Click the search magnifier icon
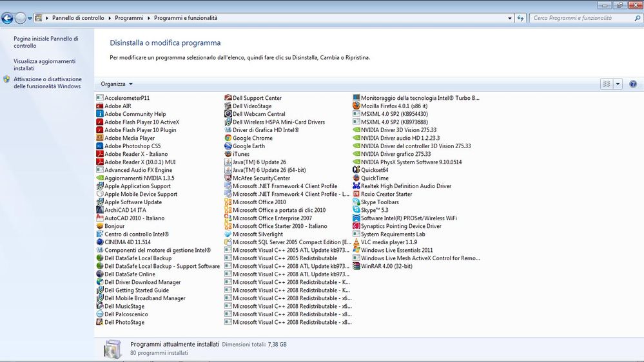 (638, 18)
